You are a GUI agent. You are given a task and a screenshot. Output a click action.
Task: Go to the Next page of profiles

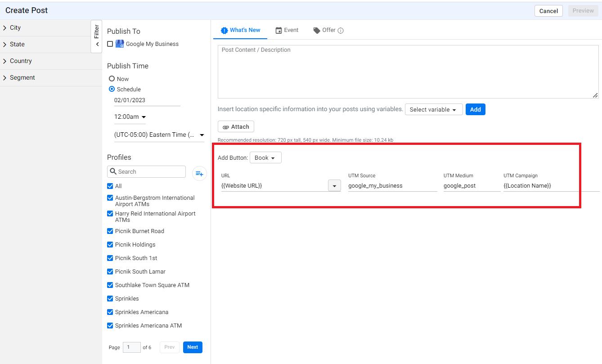click(x=193, y=347)
